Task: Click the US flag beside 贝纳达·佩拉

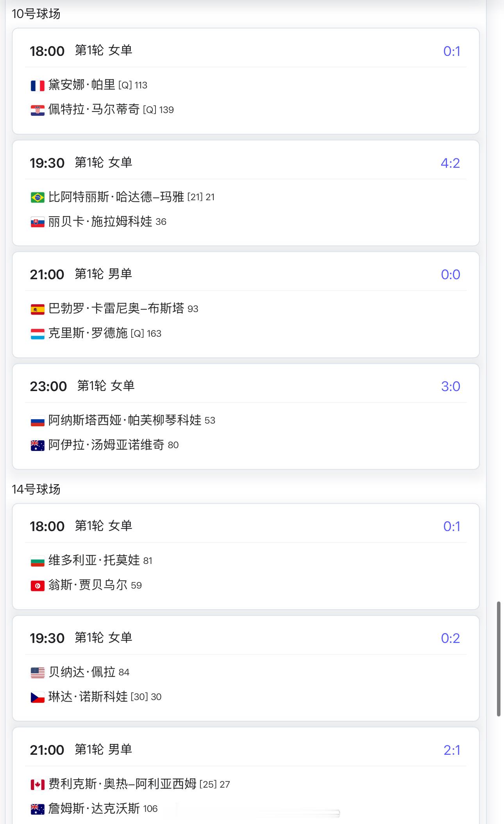Action: [x=38, y=673]
